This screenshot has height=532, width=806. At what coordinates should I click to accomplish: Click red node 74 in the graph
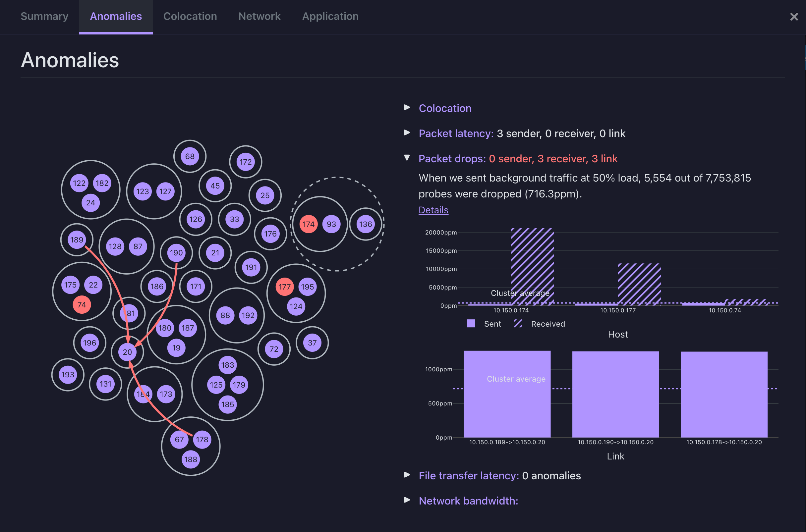[x=82, y=305]
